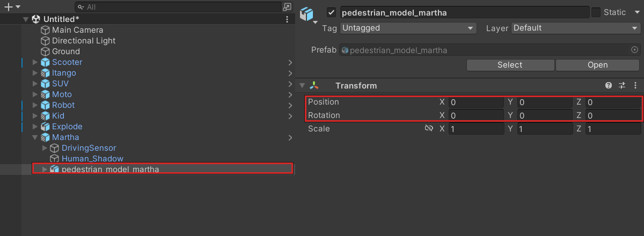Select the Ground object
The width and height of the screenshot is (644, 236).
coord(66,51)
